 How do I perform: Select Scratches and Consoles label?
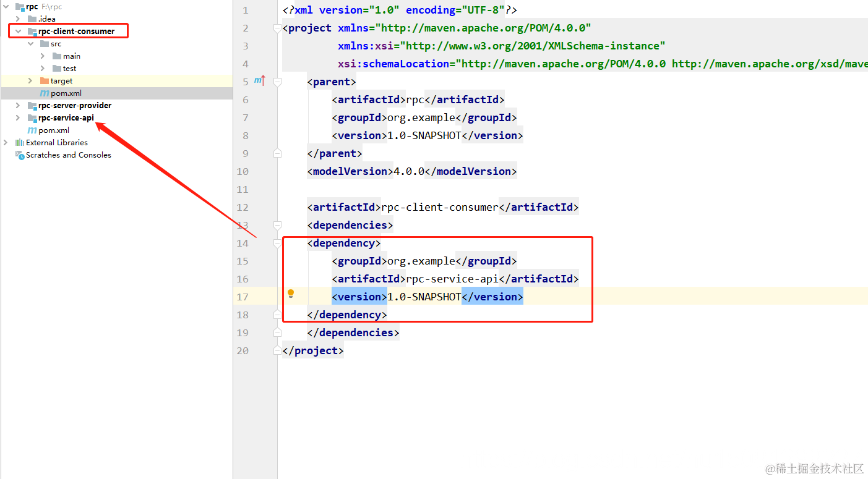pos(69,155)
